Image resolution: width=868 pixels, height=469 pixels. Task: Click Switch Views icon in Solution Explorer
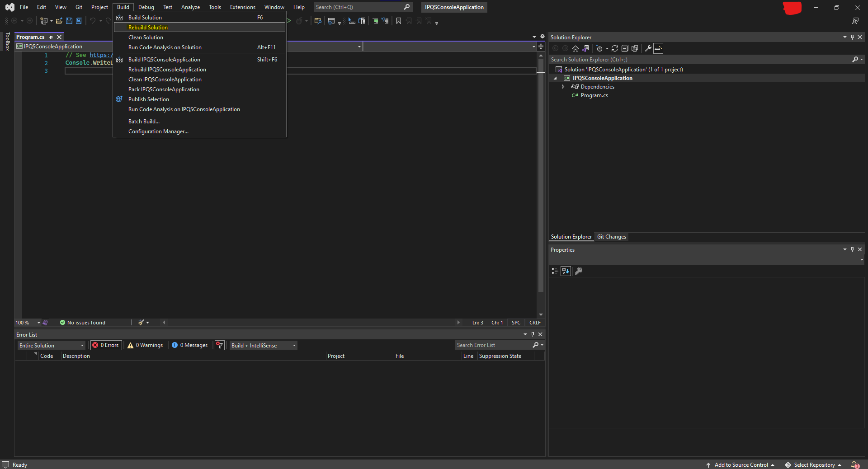tap(585, 48)
